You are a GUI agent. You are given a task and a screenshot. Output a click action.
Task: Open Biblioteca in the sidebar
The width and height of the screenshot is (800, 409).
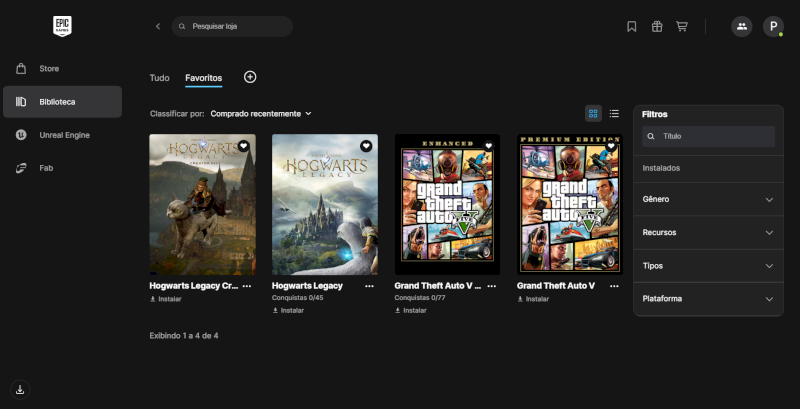pos(62,102)
